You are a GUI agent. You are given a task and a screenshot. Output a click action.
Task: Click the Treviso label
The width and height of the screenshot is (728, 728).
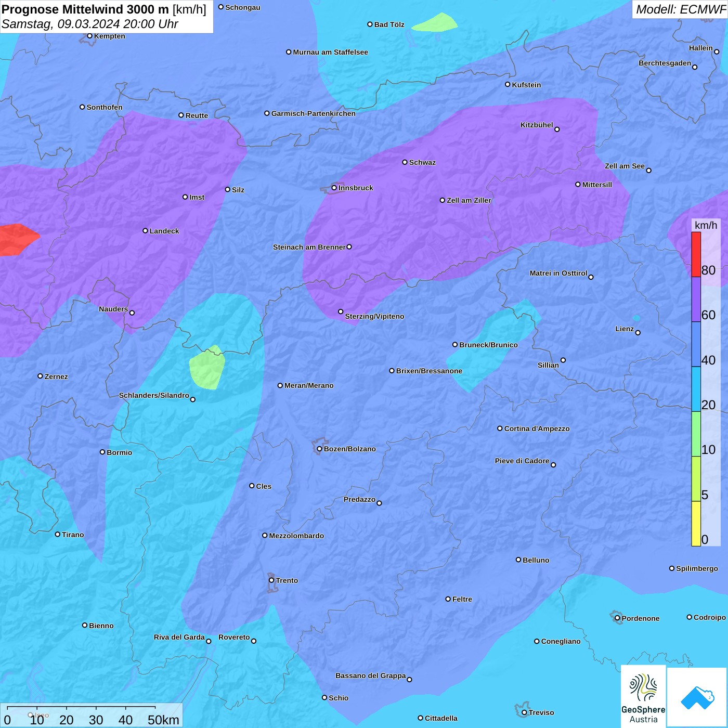click(541, 712)
